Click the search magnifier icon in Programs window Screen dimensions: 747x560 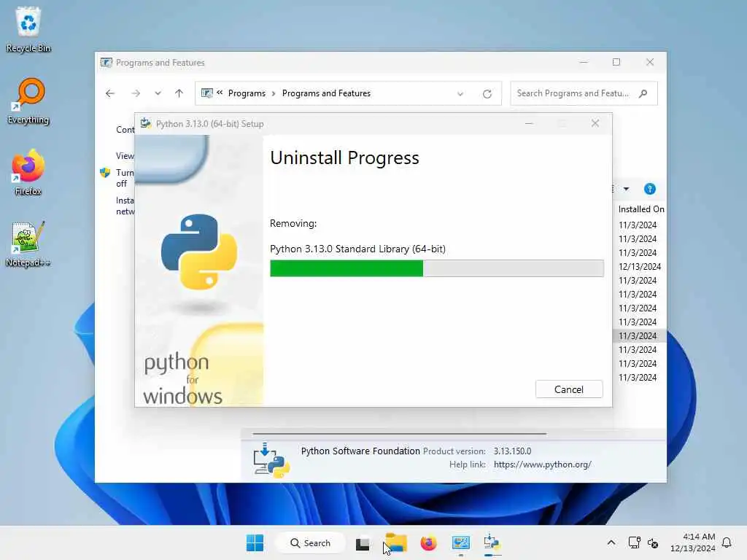point(643,93)
